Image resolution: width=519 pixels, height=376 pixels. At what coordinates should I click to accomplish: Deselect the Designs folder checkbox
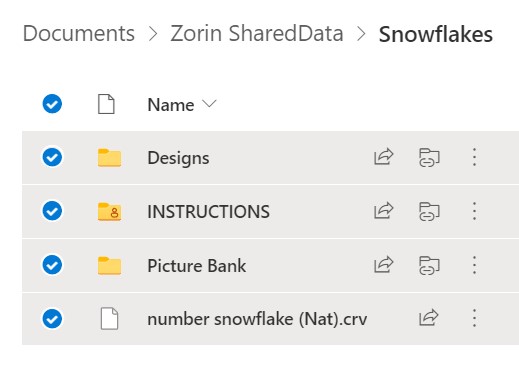coord(52,157)
